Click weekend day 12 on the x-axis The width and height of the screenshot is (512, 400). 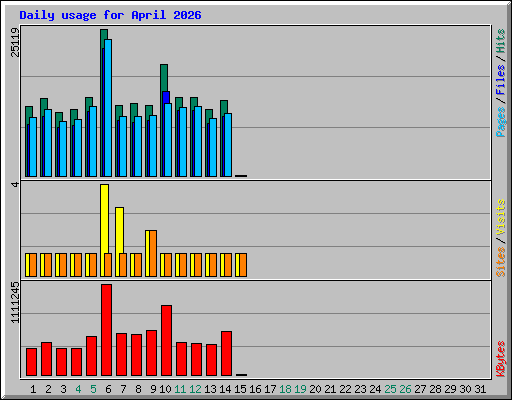point(195,389)
